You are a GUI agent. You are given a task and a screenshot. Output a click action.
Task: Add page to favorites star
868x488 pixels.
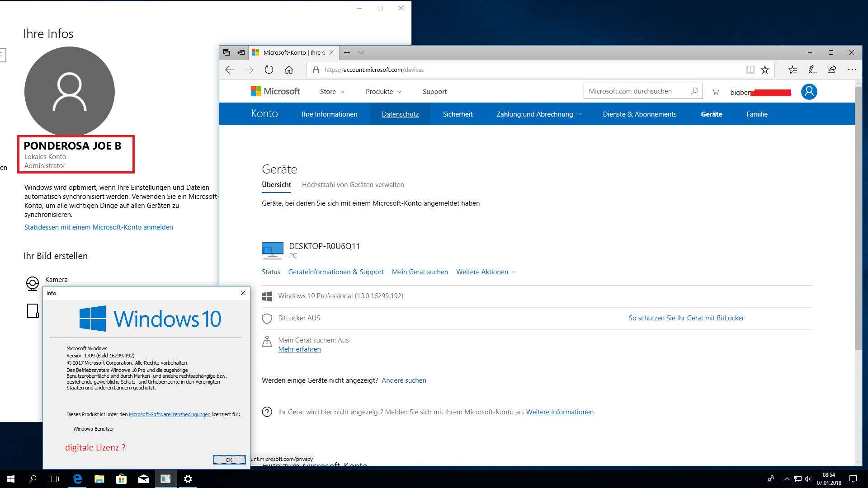(765, 70)
